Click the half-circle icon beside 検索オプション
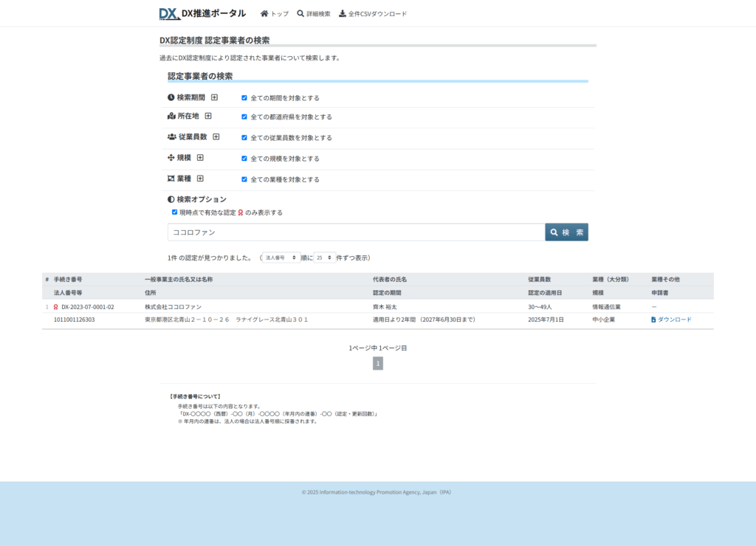The width and height of the screenshot is (756, 546). (x=171, y=199)
